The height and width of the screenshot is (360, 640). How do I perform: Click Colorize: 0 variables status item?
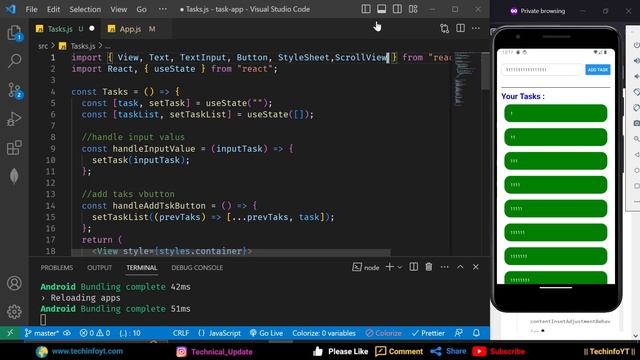324,333
